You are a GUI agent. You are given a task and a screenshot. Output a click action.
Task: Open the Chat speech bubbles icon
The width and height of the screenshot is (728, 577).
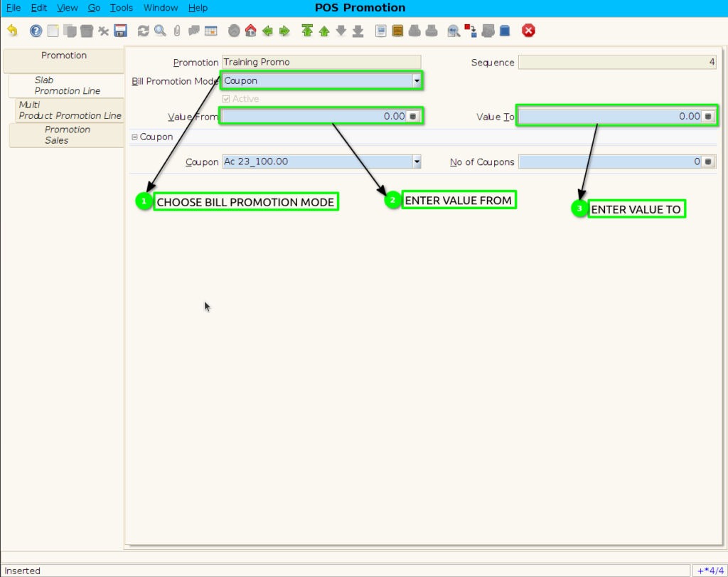193,31
